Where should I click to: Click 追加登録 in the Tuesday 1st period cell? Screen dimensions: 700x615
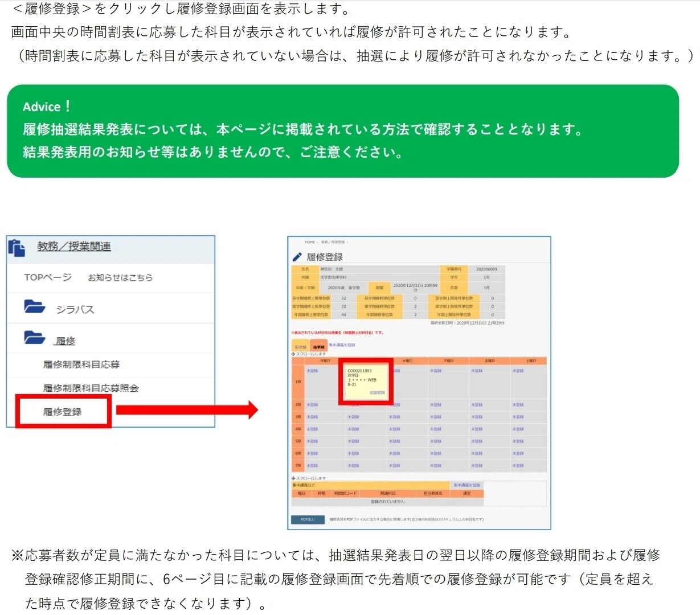point(378,393)
